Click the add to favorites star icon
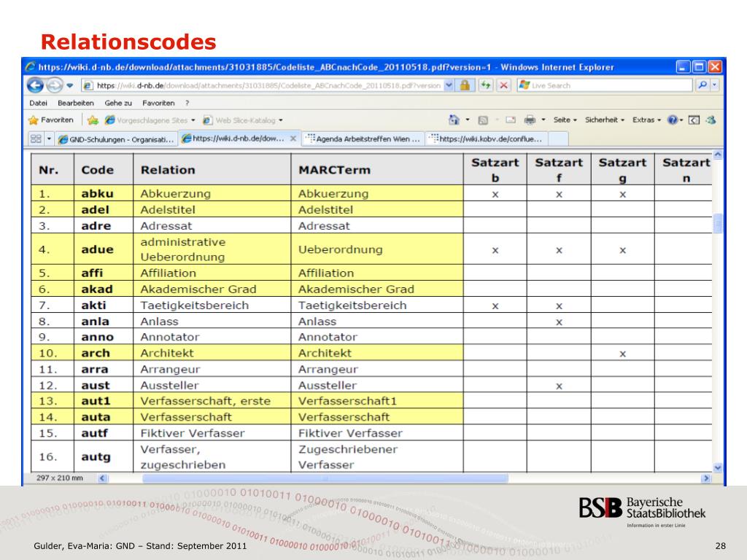747x560 pixels. pyautogui.click(x=93, y=120)
